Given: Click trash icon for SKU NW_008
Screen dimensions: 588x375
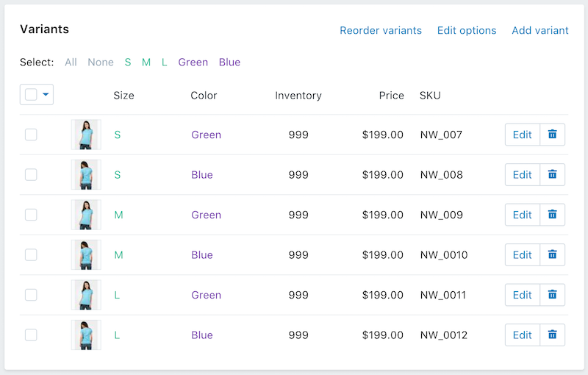Looking at the screenshot, I should [x=553, y=175].
